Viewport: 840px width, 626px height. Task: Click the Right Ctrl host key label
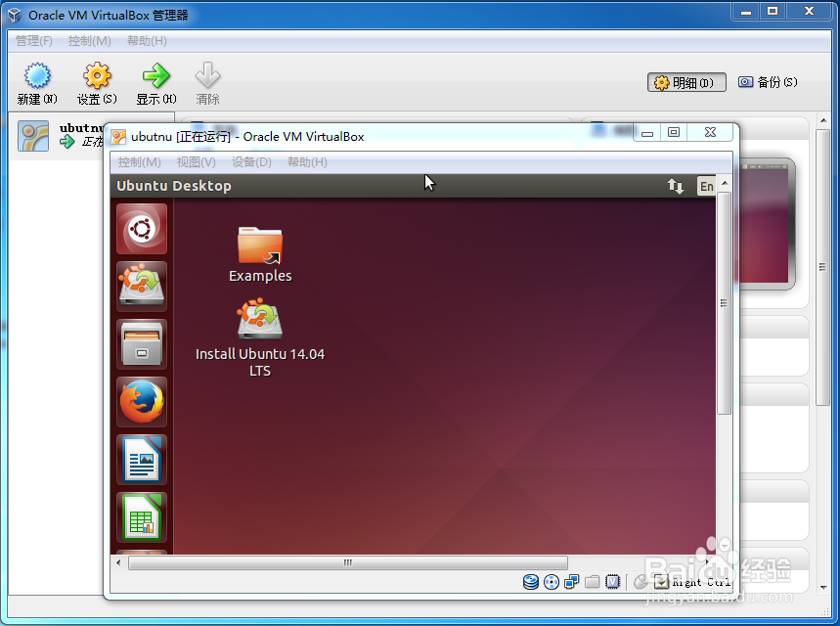click(x=701, y=582)
